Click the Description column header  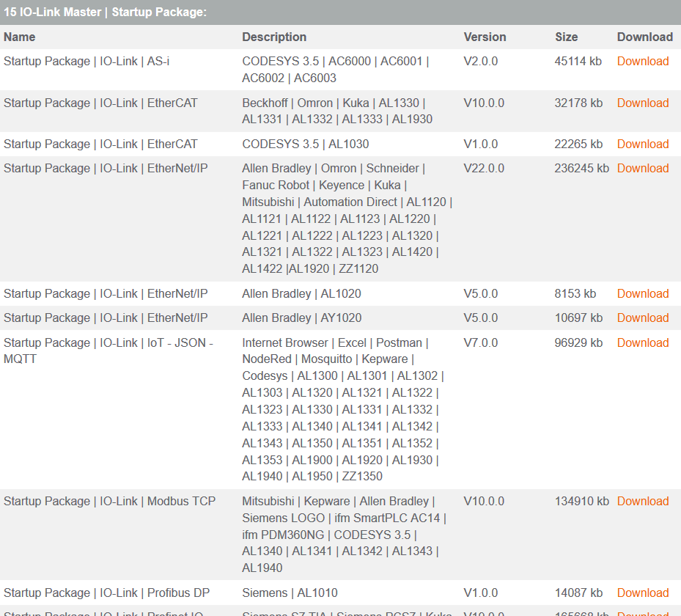tap(274, 37)
